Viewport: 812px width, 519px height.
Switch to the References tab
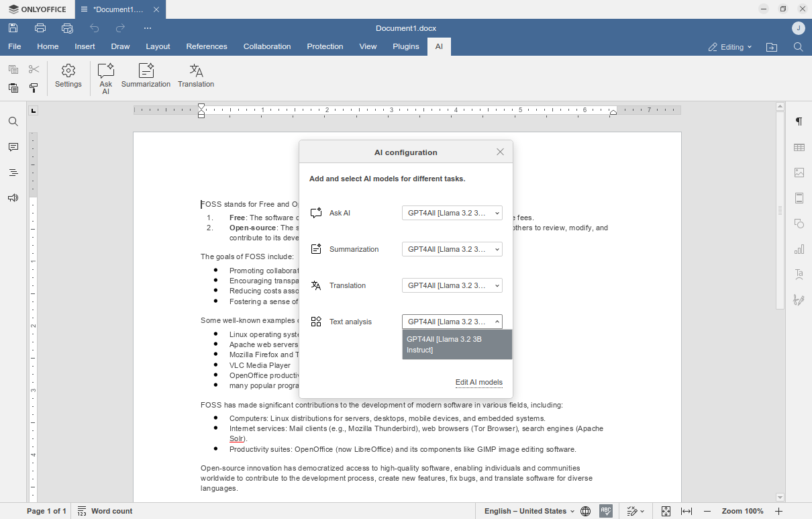[x=207, y=46]
